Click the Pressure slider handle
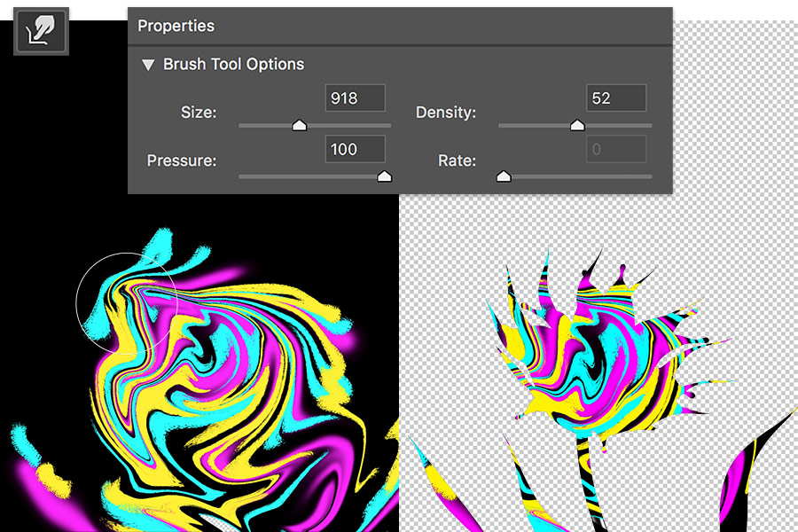 tap(384, 176)
